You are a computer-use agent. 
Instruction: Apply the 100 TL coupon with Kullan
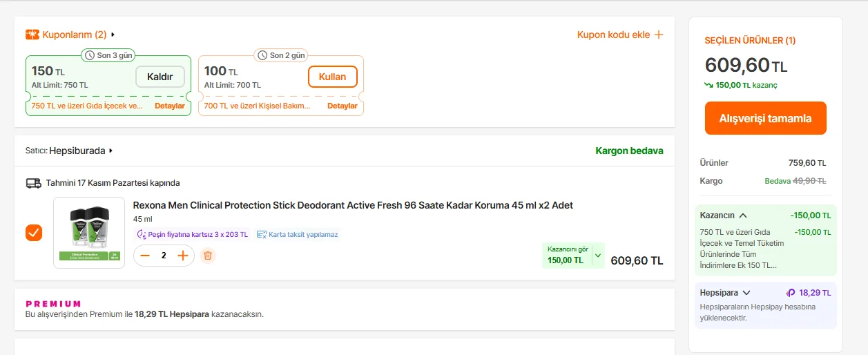[x=332, y=77]
